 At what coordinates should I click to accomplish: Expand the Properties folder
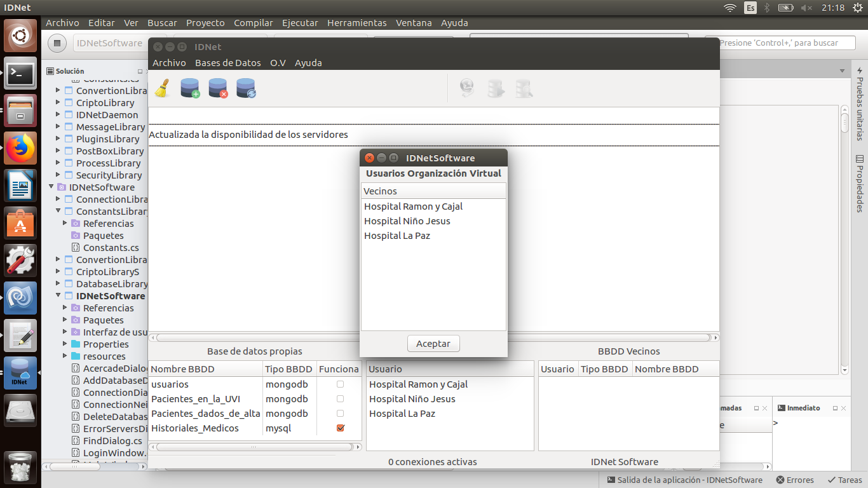[x=65, y=344]
